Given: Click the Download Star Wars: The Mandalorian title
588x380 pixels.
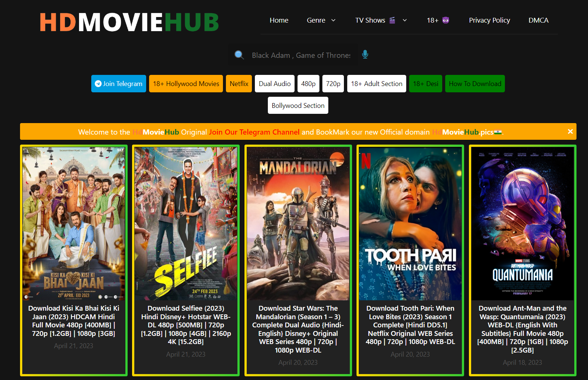Looking at the screenshot, I should point(298,329).
